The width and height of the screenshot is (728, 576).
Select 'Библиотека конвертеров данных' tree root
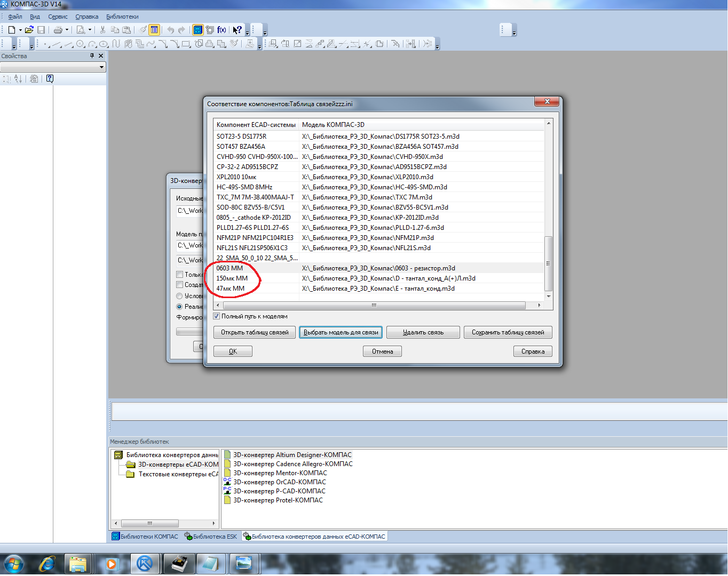click(x=172, y=455)
